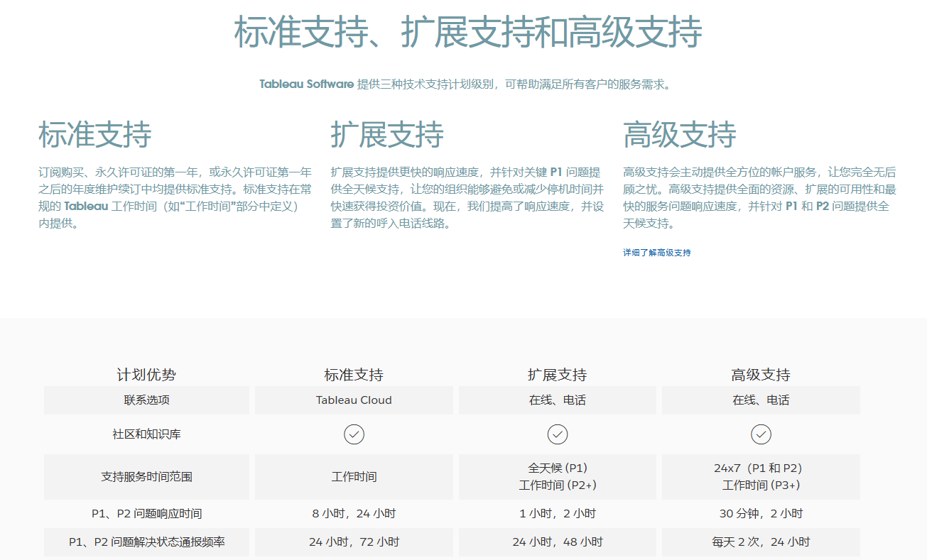This screenshot has height=560, width=927.
Task: Click the 30 分钟，2 小时 response time cell
Action: point(761,514)
